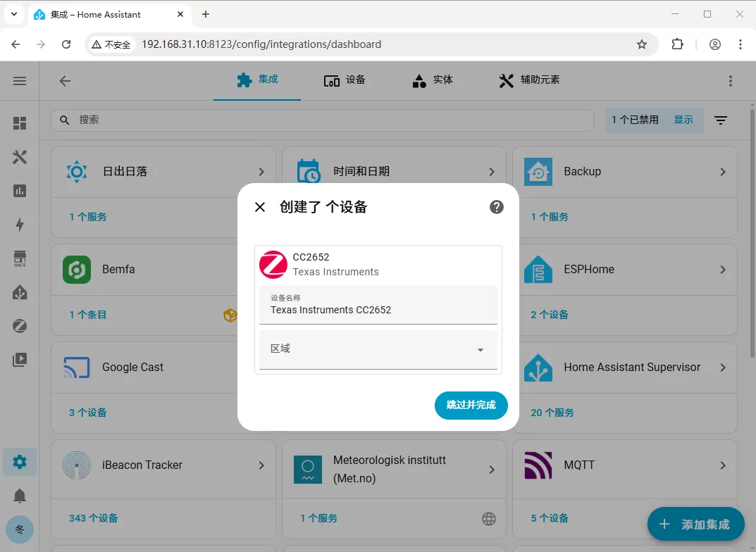Click the 添加集成 button

tap(695, 524)
